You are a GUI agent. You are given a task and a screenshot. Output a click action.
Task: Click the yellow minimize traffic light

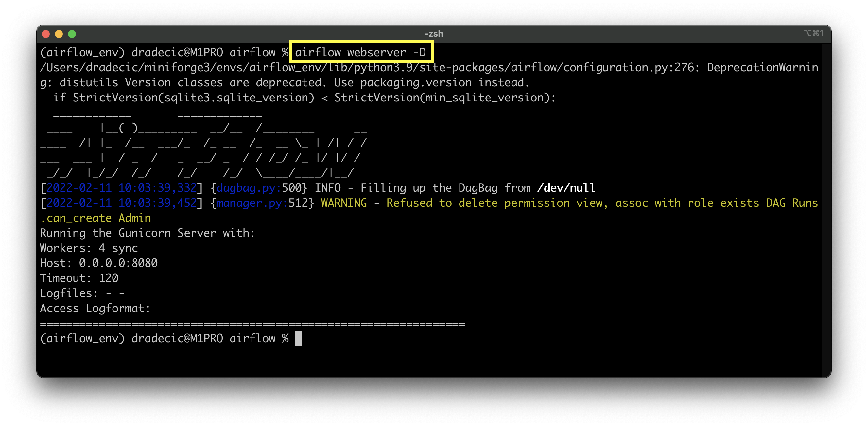click(x=59, y=34)
